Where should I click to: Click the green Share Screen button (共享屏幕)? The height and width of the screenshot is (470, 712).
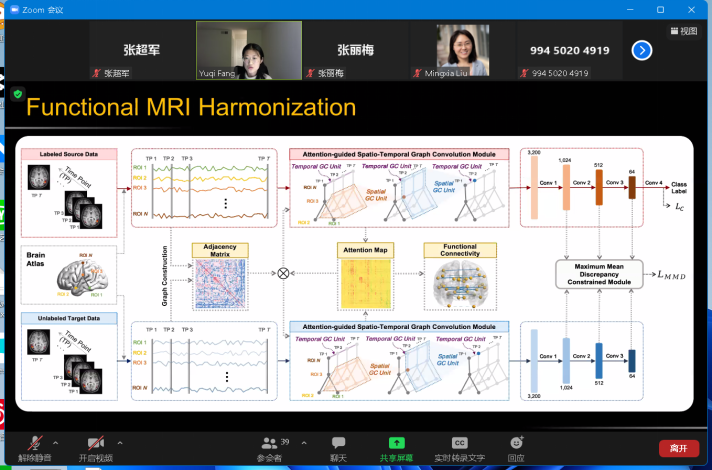pos(396,447)
